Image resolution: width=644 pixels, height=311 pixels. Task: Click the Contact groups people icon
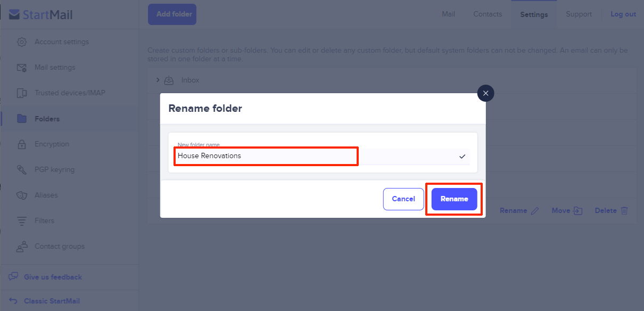pos(22,247)
